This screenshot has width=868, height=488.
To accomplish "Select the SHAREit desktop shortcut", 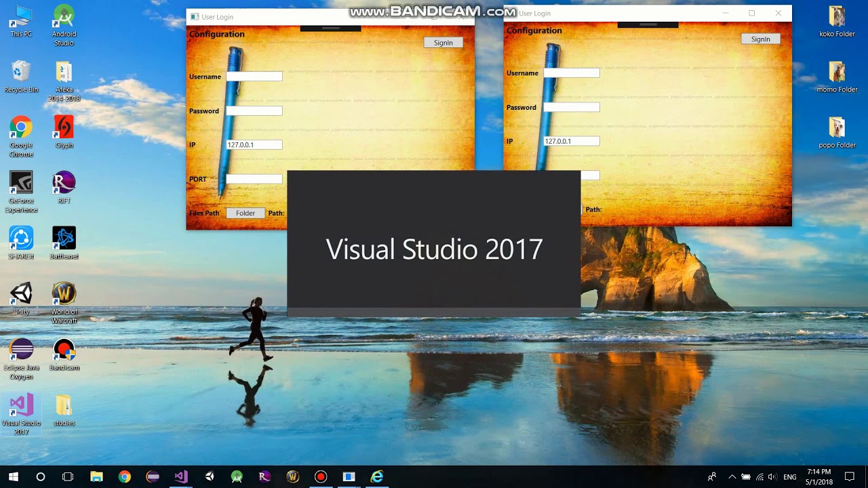I will pos(21,243).
